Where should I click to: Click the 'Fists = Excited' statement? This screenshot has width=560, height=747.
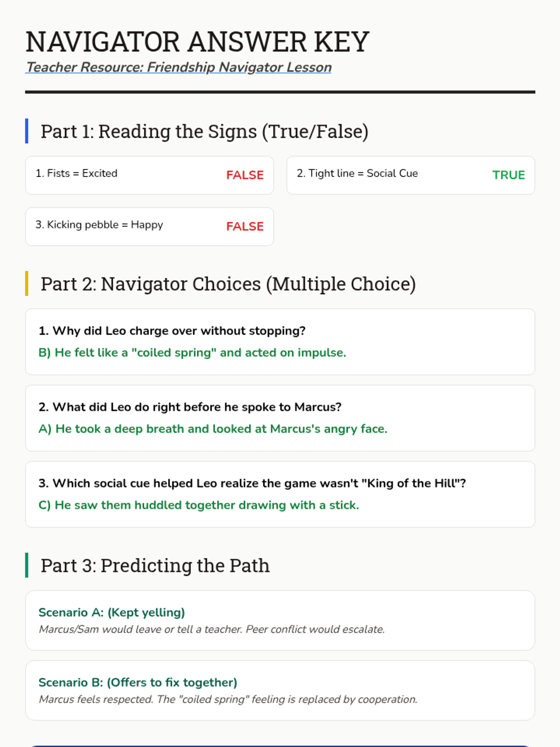pyautogui.click(x=77, y=173)
